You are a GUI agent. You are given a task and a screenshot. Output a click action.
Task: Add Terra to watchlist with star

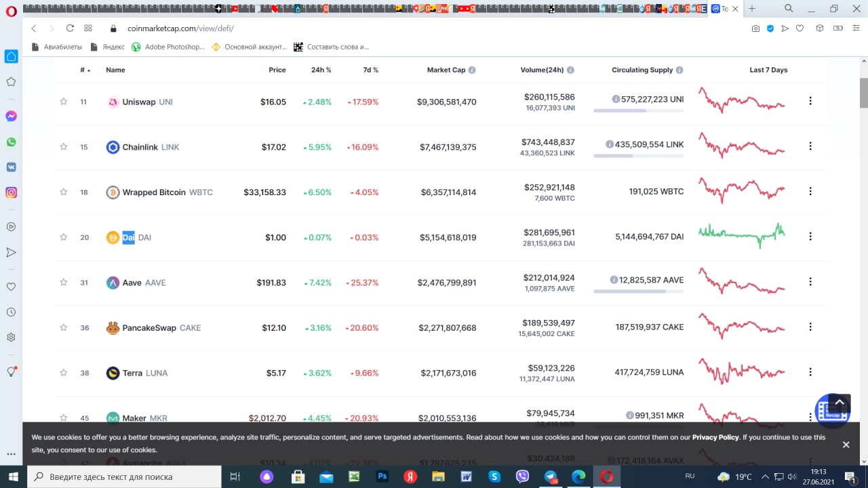coord(64,373)
